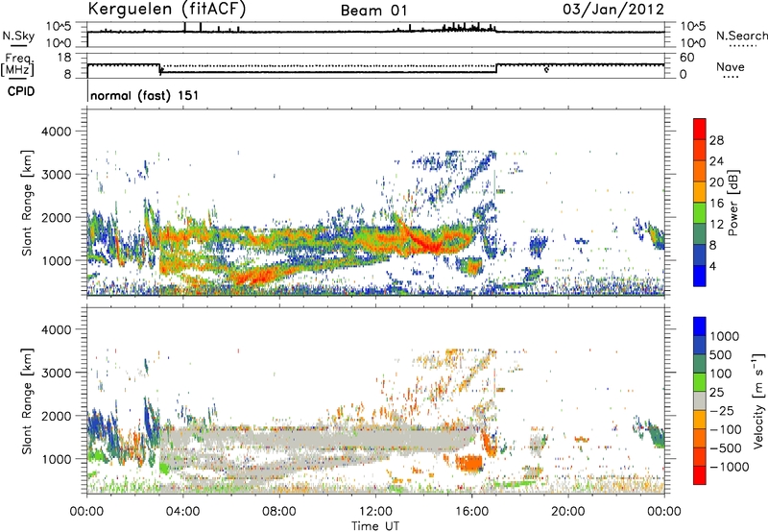Click the '20:00' time tick label
The height and width of the screenshot is (532, 768).
[567, 512]
